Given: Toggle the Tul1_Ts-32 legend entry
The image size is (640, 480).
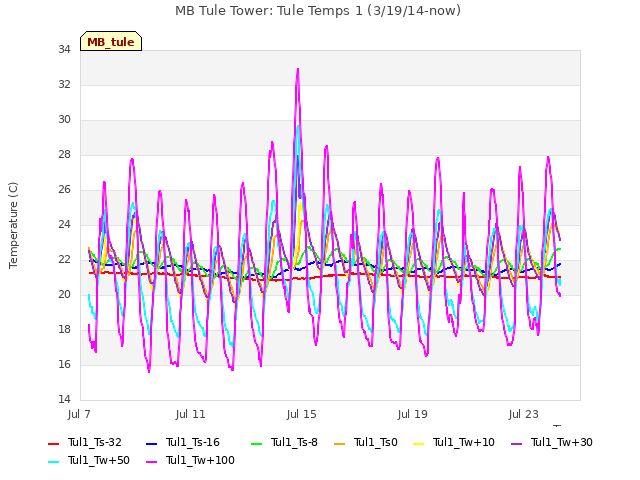Looking at the screenshot, I should (x=85, y=442).
